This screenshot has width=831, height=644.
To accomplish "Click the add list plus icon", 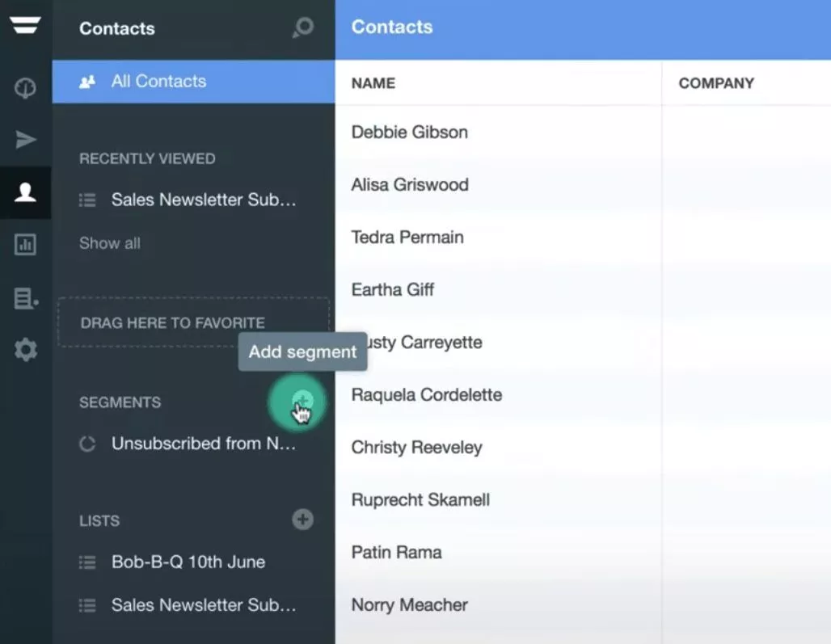I will 302,520.
